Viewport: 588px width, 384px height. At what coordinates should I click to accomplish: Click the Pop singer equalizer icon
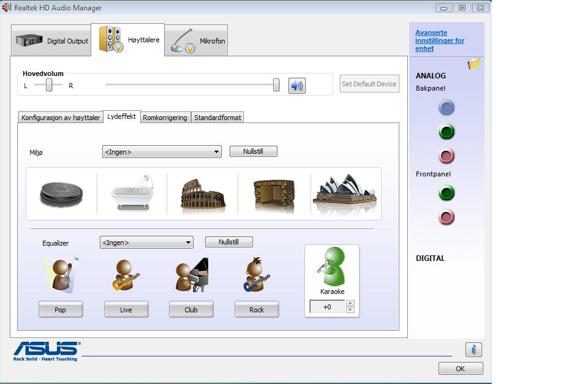pyautogui.click(x=61, y=275)
